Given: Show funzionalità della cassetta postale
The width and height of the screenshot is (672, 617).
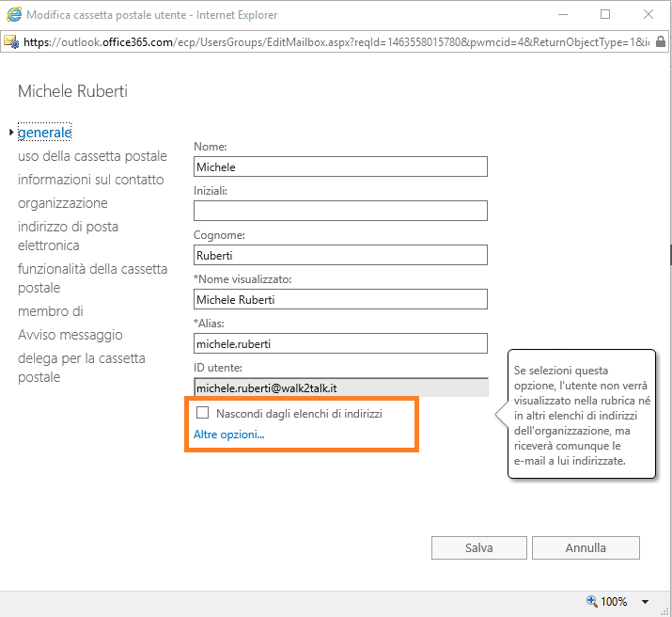Looking at the screenshot, I should pyautogui.click(x=92, y=278).
